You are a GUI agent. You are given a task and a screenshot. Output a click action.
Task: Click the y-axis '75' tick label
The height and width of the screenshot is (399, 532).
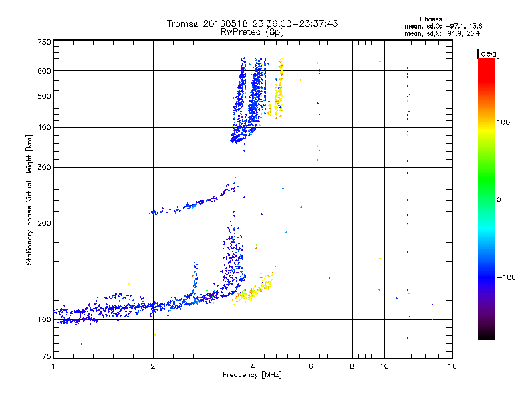coord(47,356)
